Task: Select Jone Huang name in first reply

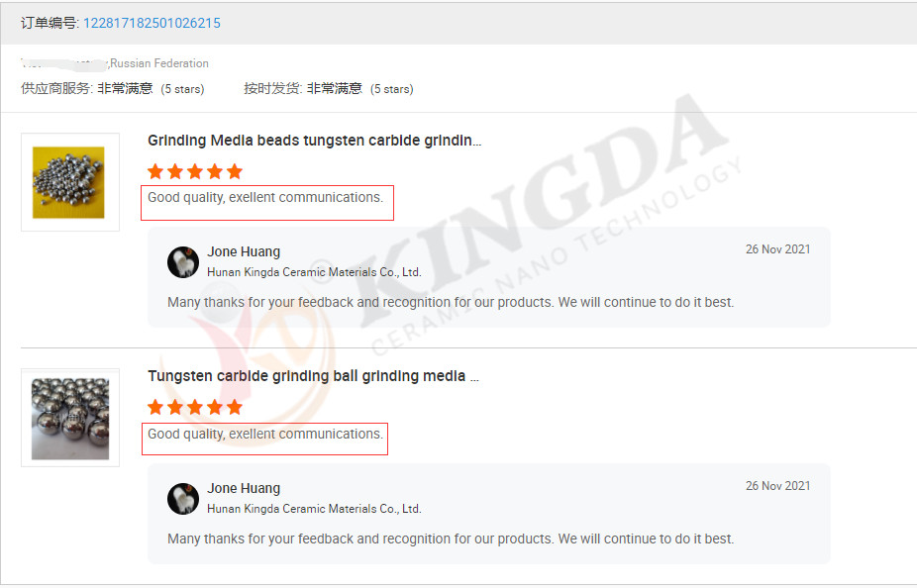Action: (x=244, y=252)
